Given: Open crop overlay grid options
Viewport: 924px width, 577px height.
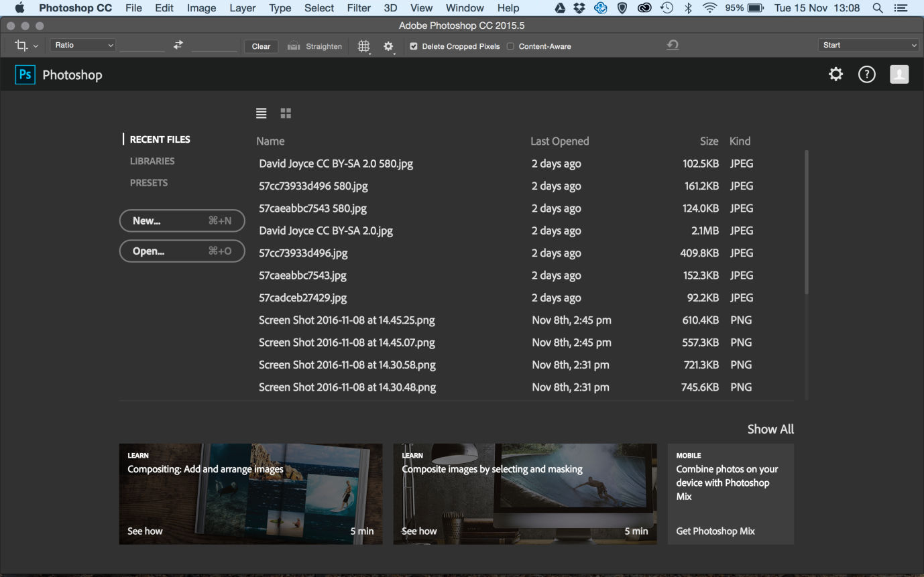Looking at the screenshot, I should (x=364, y=46).
